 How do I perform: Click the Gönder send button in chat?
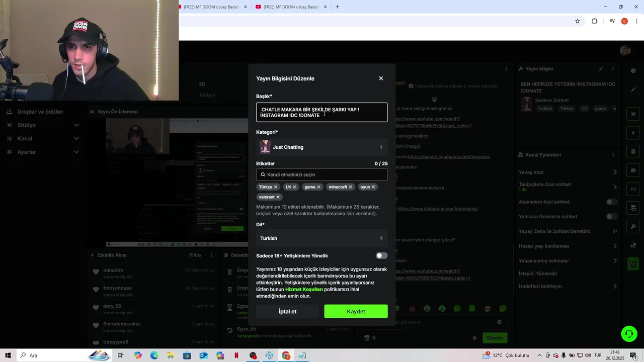[x=495, y=338]
